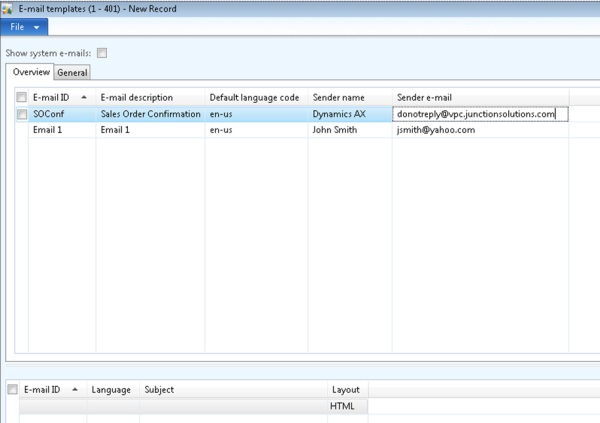Viewport: 600px width, 423px height.
Task: Tick the lower grid header checkbox
Action: coord(12,389)
